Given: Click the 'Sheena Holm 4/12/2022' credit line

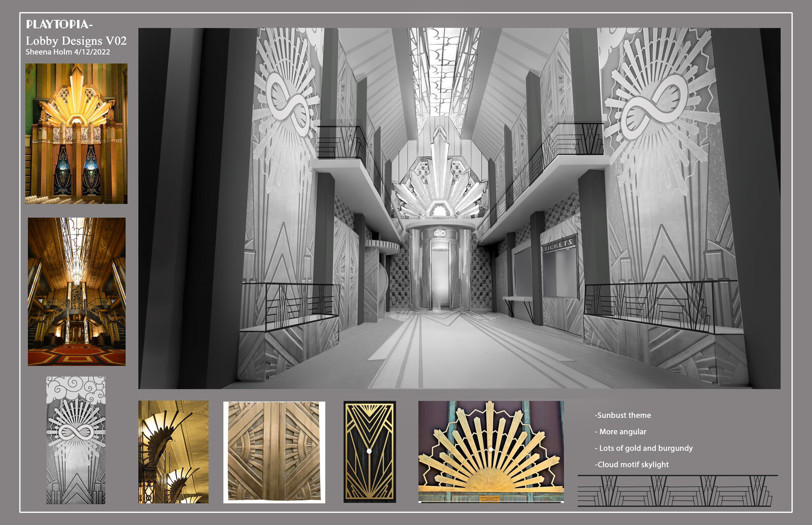Looking at the screenshot, I should 68,52.
